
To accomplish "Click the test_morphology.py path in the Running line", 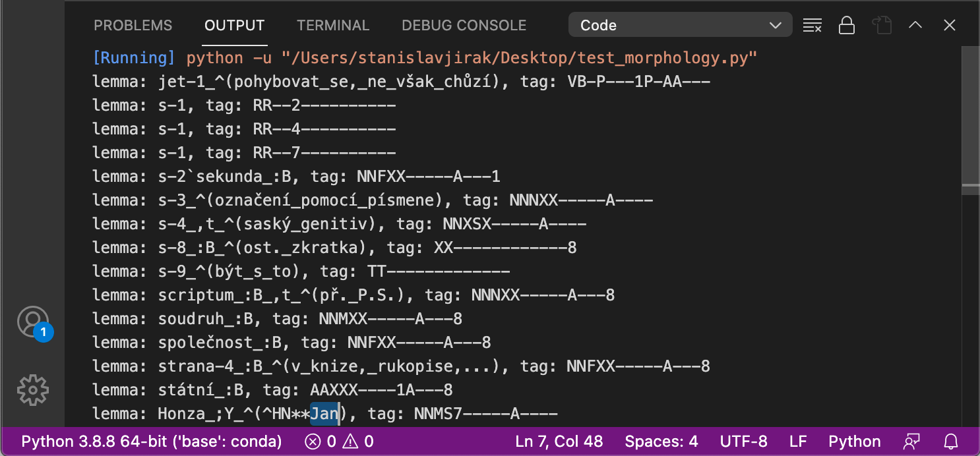I will 520,58.
